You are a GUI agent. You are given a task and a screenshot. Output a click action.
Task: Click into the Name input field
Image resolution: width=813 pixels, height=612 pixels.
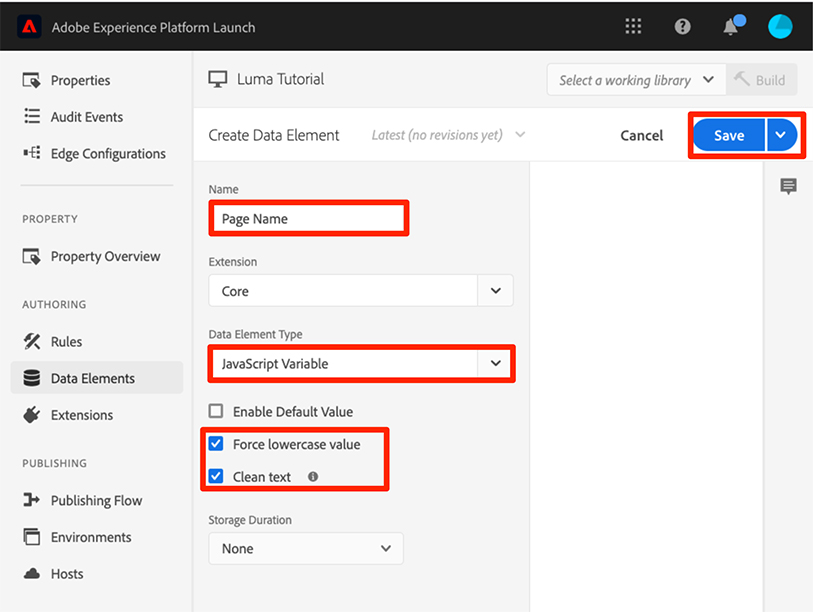[309, 218]
